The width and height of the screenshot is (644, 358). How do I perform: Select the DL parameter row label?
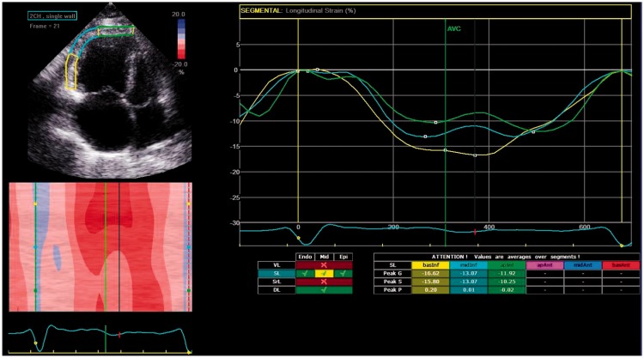276,290
